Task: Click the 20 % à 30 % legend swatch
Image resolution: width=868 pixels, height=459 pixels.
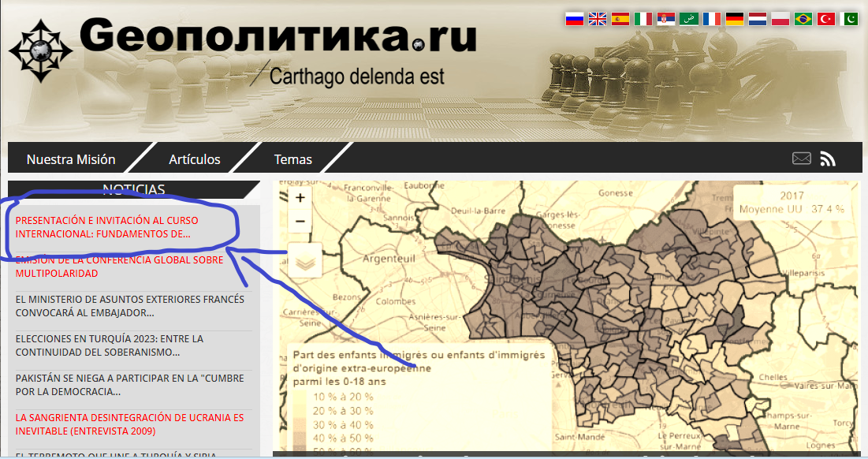Action: (x=300, y=411)
